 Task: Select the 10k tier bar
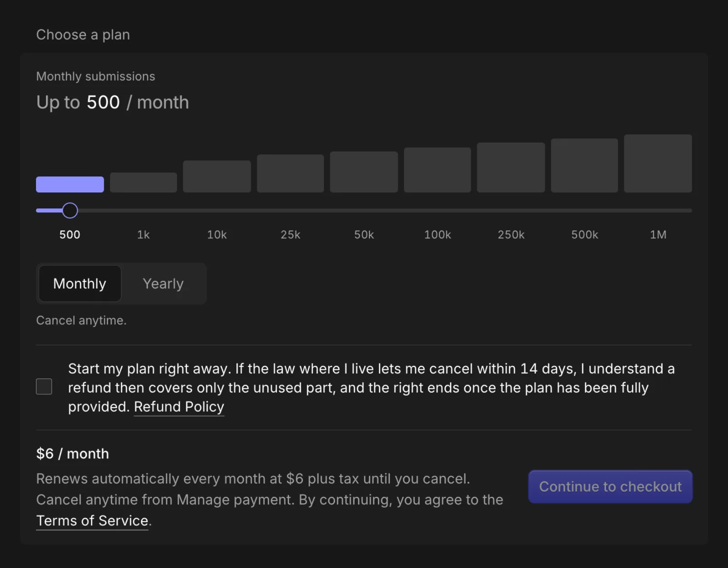click(x=217, y=176)
